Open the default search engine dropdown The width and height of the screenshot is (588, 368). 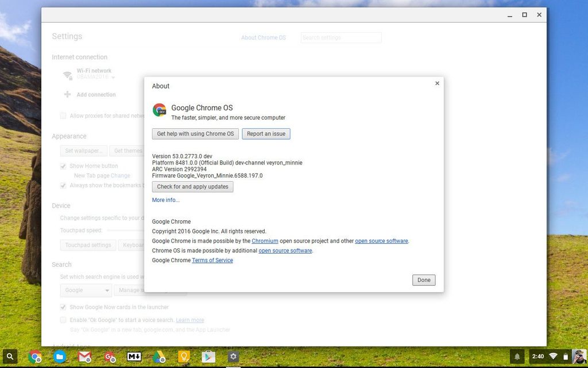click(86, 290)
